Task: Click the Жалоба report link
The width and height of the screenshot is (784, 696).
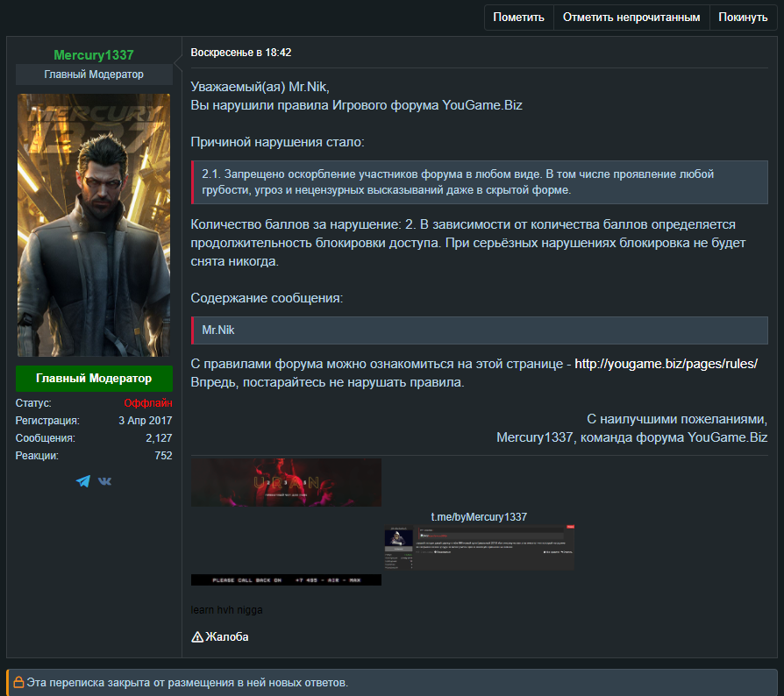Action: click(227, 636)
